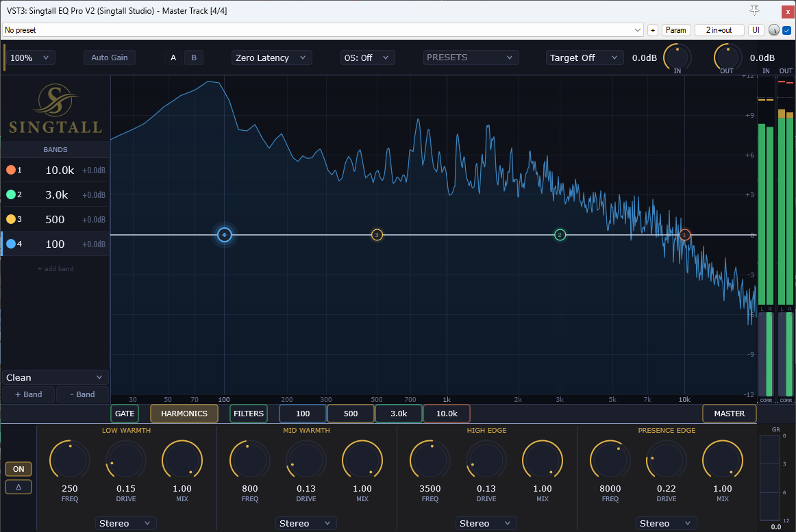Click the OUT gain knob
This screenshot has height=532, width=796.
[727, 58]
